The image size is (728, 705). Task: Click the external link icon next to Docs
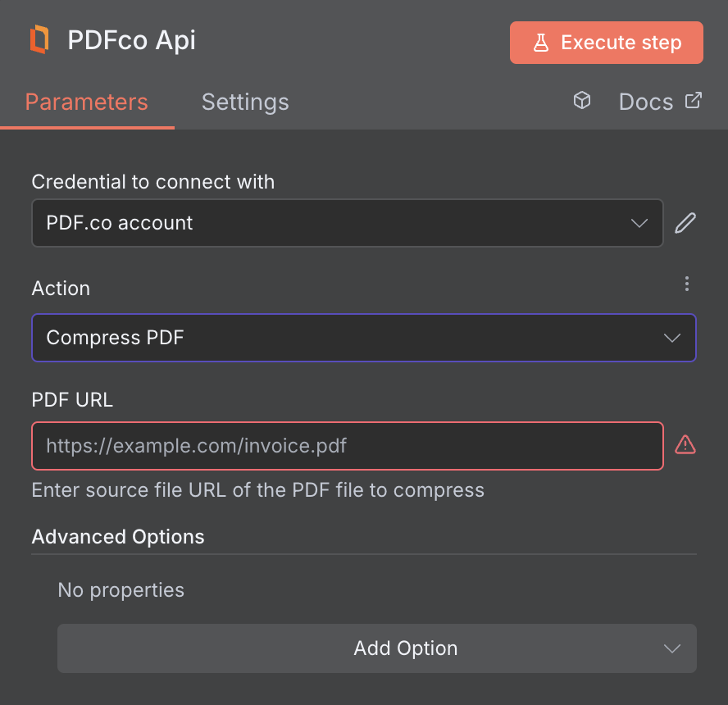click(x=693, y=100)
